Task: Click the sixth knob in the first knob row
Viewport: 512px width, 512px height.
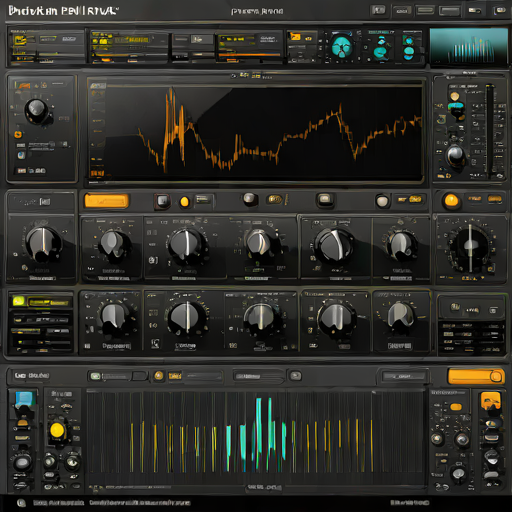Action: click(x=402, y=246)
